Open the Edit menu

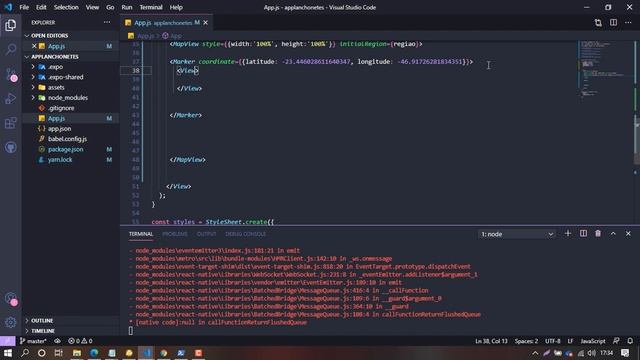41,7
